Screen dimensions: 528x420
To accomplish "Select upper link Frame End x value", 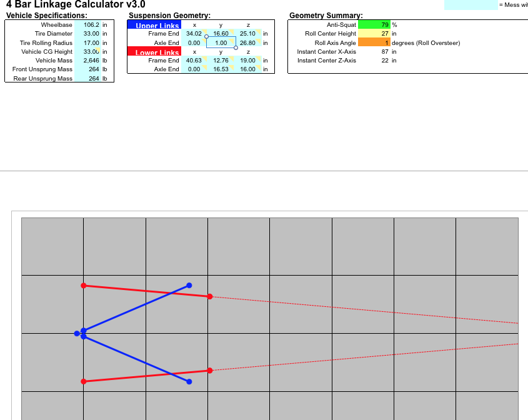I will [x=194, y=34].
